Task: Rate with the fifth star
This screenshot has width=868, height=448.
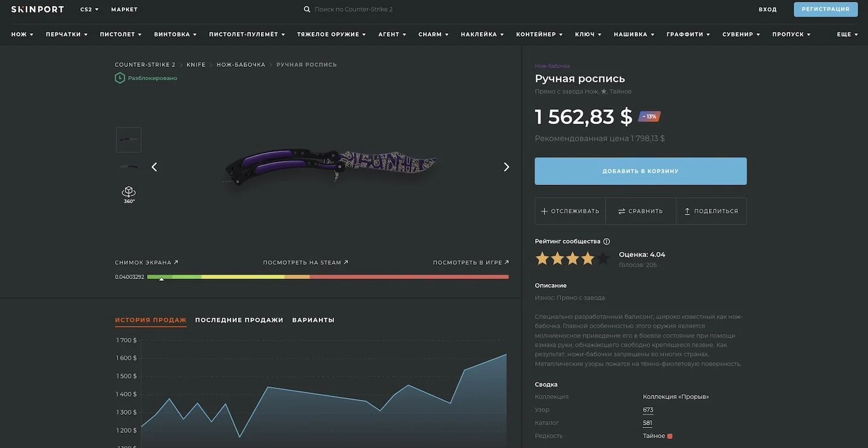Action: pyautogui.click(x=602, y=259)
